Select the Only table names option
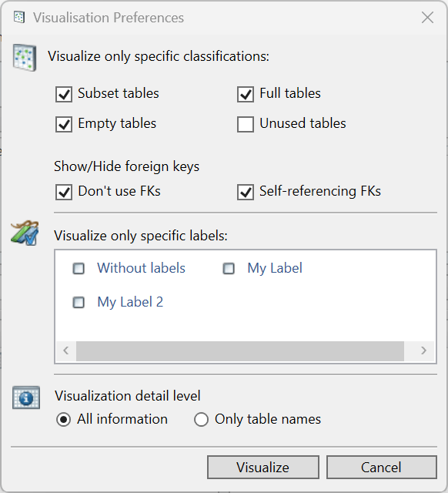This screenshot has width=448, height=493. point(201,419)
